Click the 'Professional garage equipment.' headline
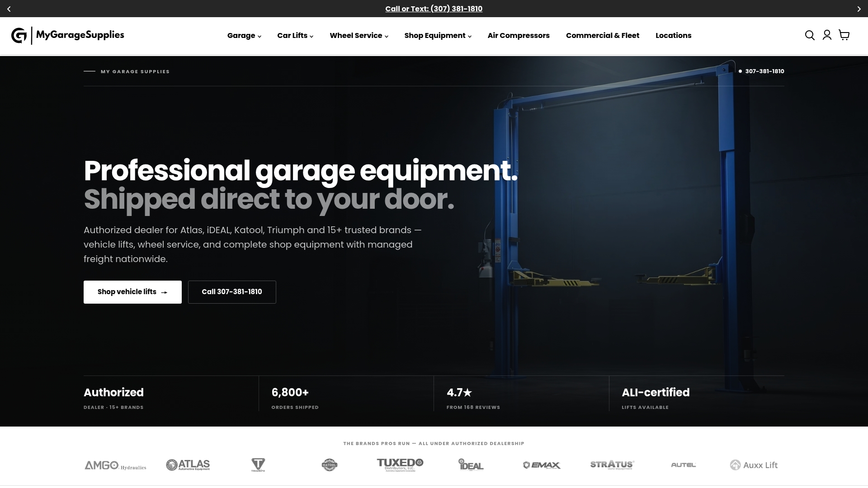Image resolution: width=868 pixels, height=488 pixels. click(x=301, y=171)
